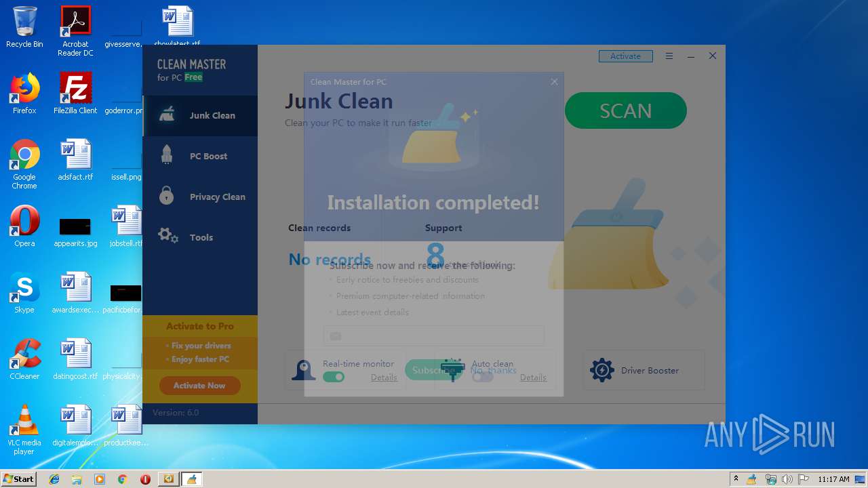Image resolution: width=868 pixels, height=488 pixels.
Task: Select the Skype desktop shortcut
Action: pyautogui.click(x=24, y=292)
